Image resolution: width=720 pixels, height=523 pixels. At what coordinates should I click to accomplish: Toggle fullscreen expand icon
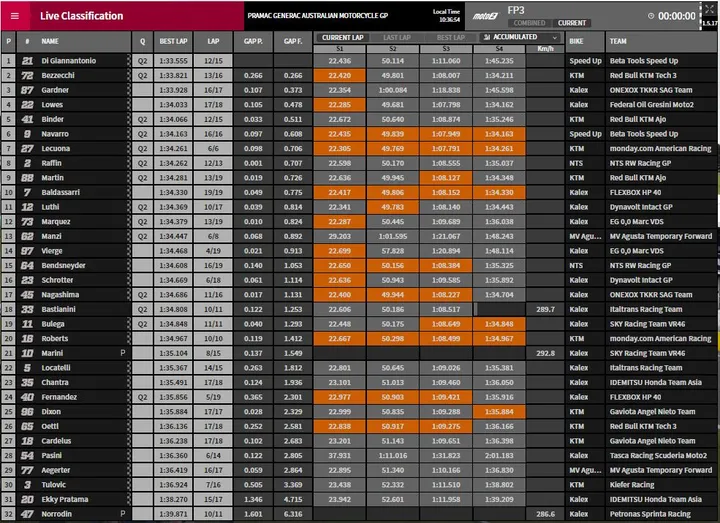(x=709, y=9)
